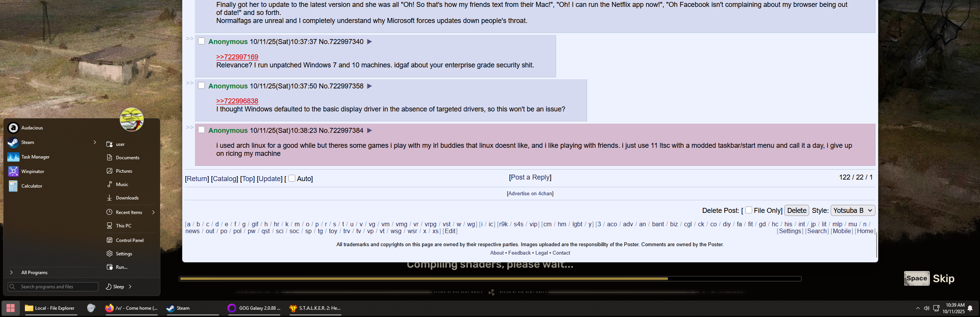
Task: Switch to Firefox /v/ taskbar window
Action: pyautogui.click(x=131, y=308)
